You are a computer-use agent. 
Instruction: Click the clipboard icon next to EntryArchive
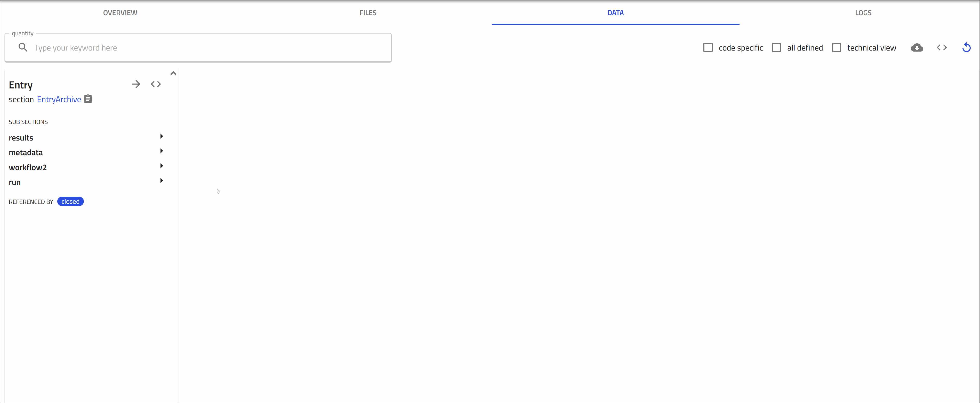pyautogui.click(x=88, y=99)
